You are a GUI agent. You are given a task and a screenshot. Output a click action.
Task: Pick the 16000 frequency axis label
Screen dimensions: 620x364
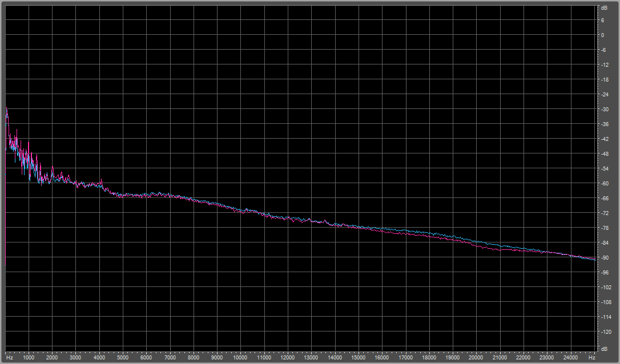382,357
